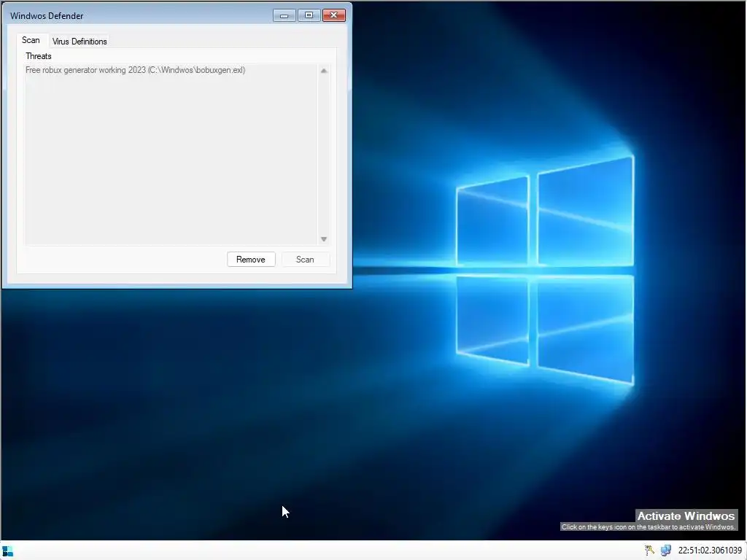The width and height of the screenshot is (747, 560).
Task: Click the threats list scroll up arrow
Action: (x=324, y=71)
